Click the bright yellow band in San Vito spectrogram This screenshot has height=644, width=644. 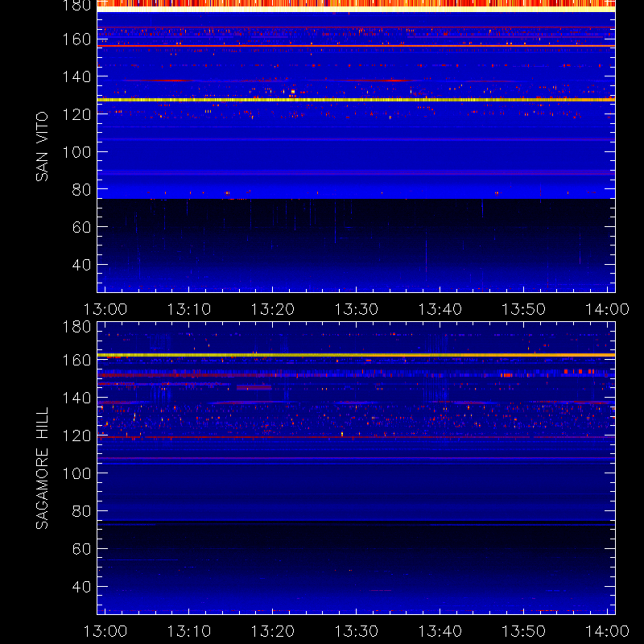[x=356, y=100]
